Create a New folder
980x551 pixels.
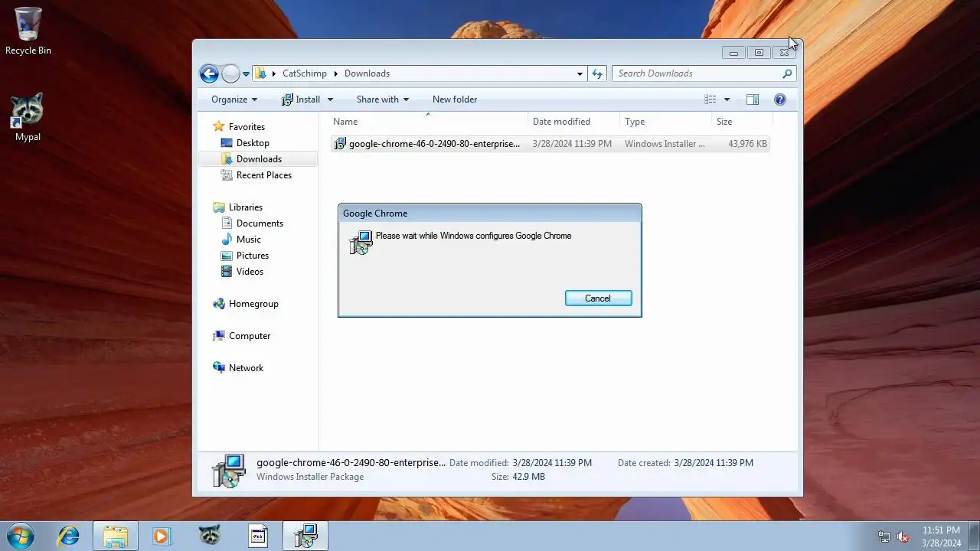point(455,99)
